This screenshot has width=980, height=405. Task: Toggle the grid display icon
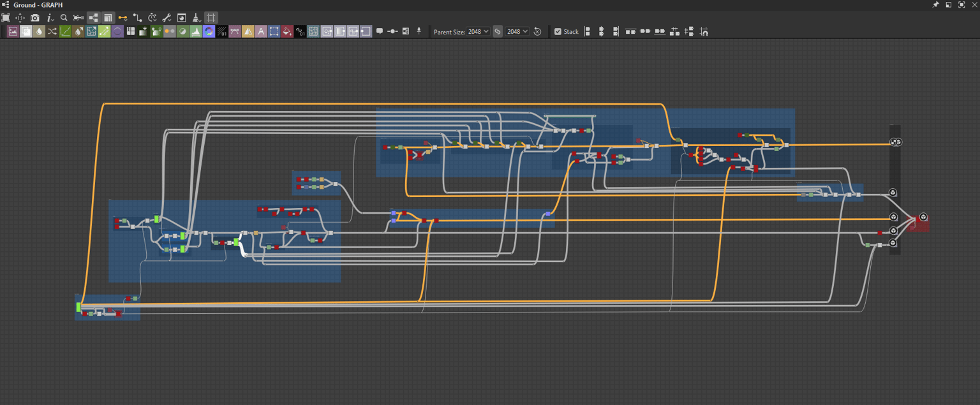pos(211,18)
